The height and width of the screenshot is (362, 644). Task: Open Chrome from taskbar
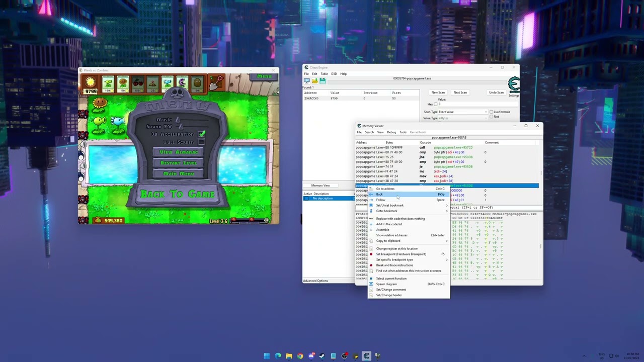(x=300, y=356)
